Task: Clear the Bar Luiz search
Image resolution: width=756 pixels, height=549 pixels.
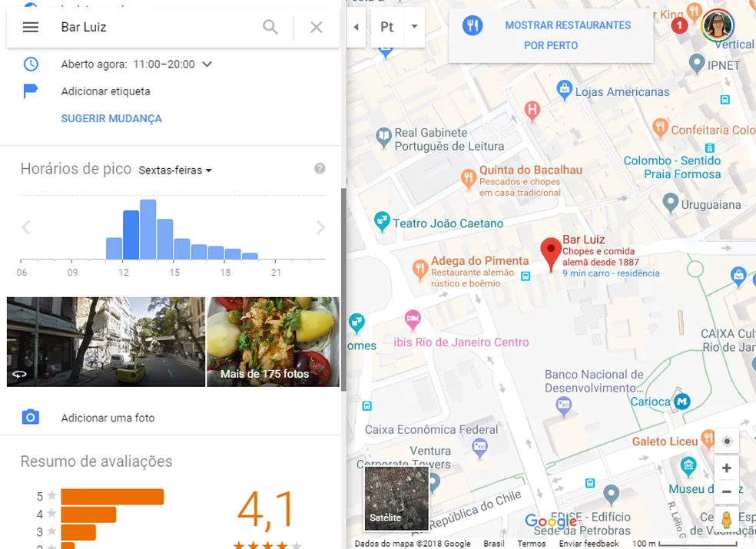Action: 317,27
